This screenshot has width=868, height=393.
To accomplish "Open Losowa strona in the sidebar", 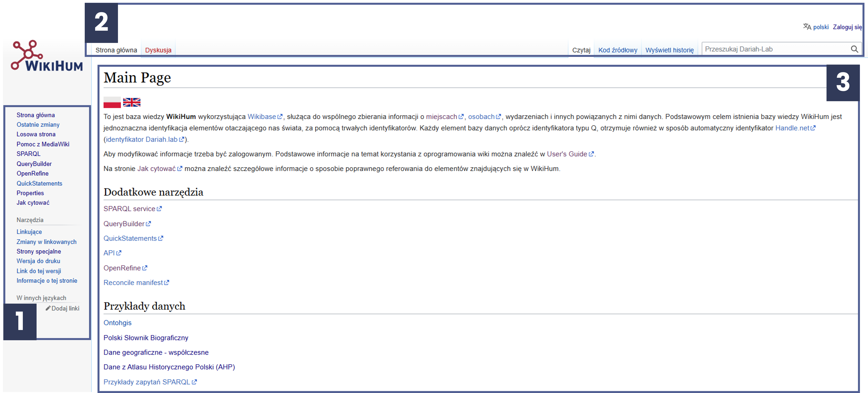I will pyautogui.click(x=36, y=134).
